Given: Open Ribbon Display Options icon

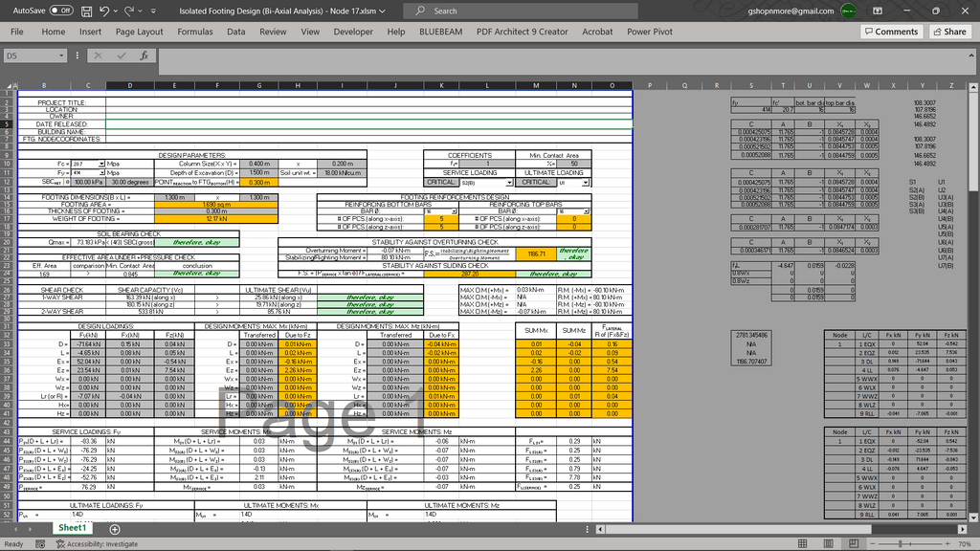Looking at the screenshot, I should point(878,11).
